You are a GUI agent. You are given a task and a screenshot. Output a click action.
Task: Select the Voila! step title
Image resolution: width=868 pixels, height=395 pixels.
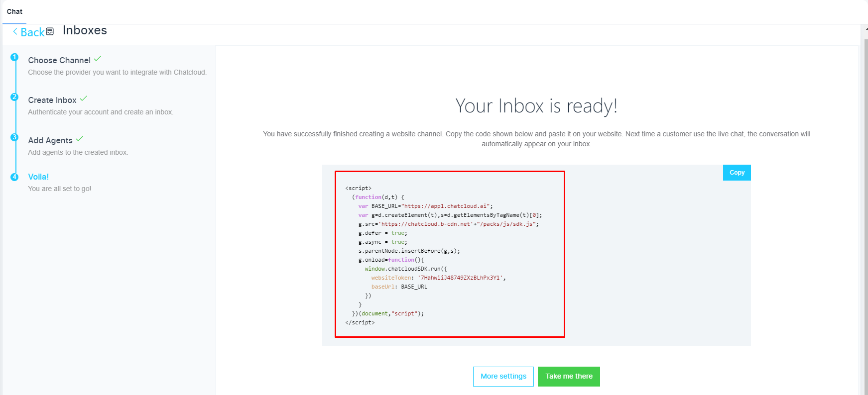[38, 177]
